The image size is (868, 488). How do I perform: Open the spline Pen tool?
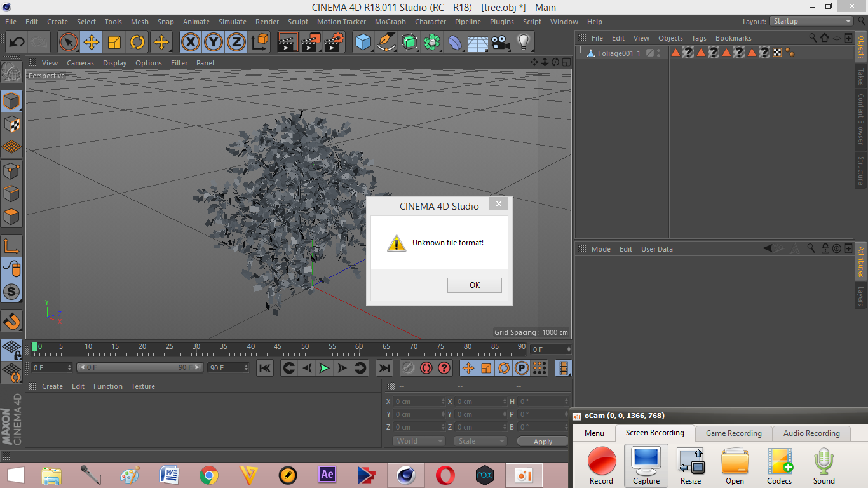(x=386, y=43)
